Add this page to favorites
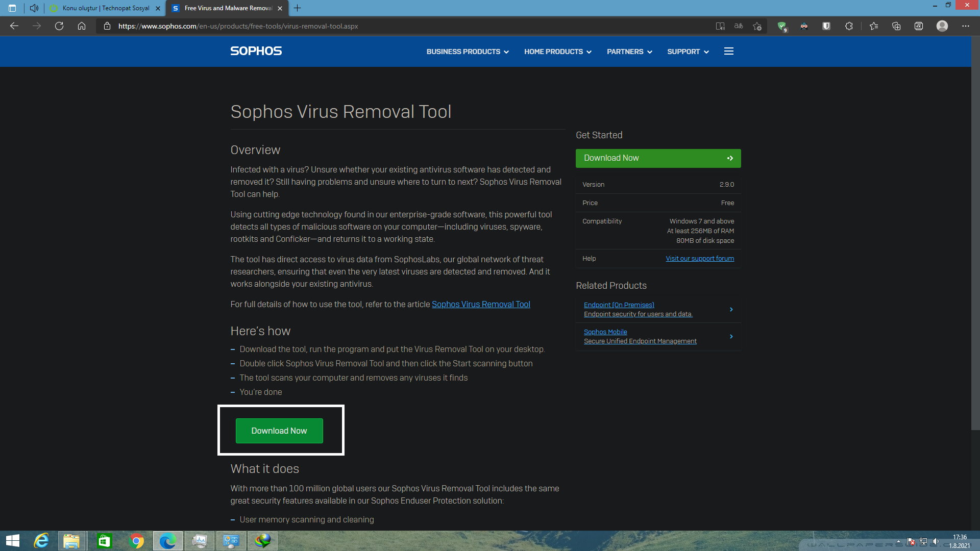 (x=757, y=26)
